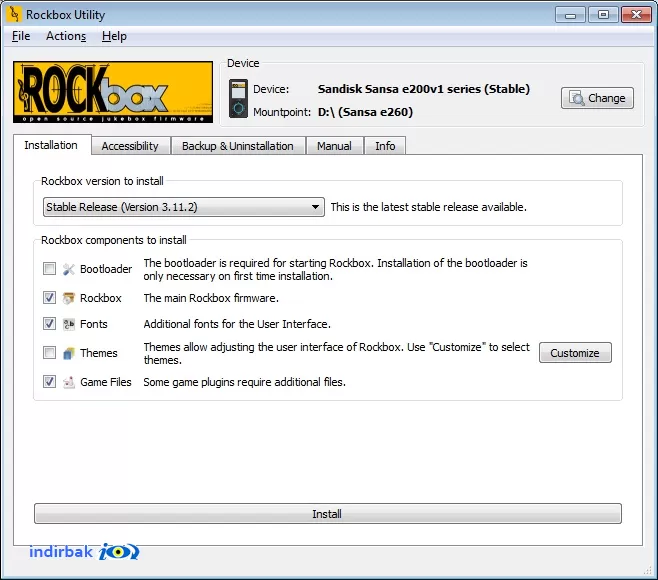This screenshot has height=580, width=658.
Task: Click the mountpoint 'D:\ (Sansa e260)' text
Action: (x=365, y=112)
